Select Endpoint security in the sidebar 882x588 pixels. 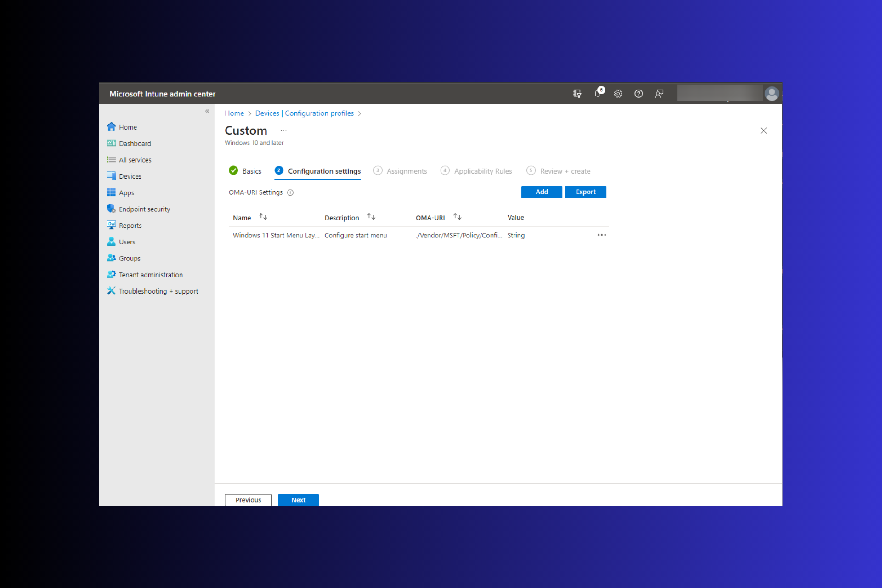144,209
